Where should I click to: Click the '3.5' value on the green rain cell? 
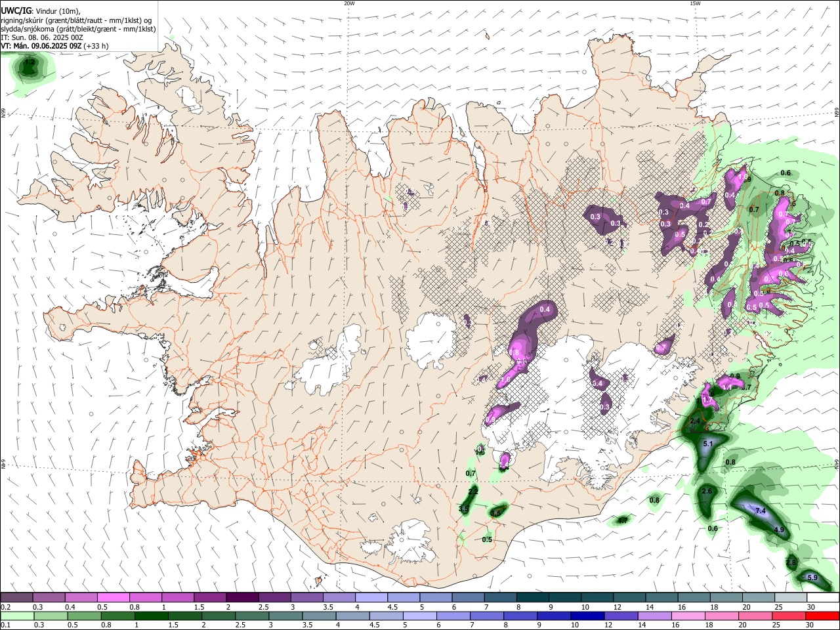tap(463, 509)
